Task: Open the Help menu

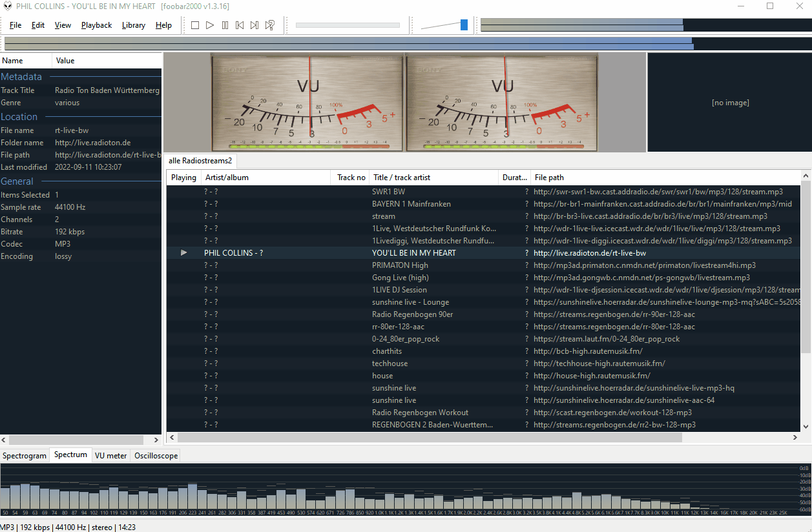Action: pos(163,25)
